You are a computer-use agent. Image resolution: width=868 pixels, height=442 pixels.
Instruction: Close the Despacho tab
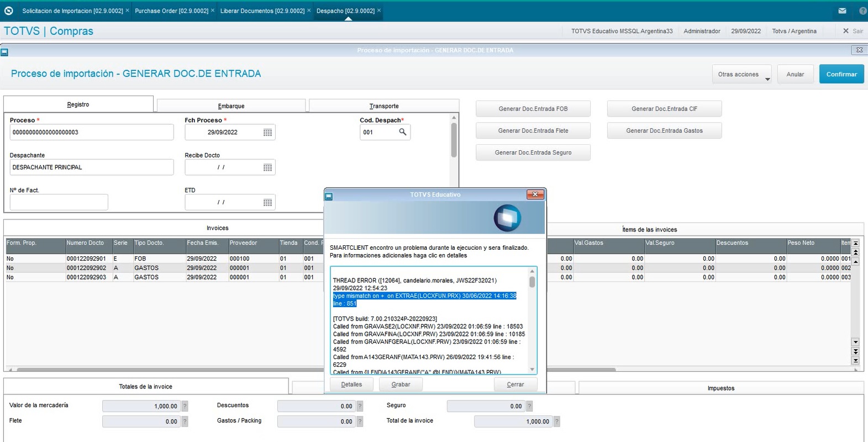[379, 10]
